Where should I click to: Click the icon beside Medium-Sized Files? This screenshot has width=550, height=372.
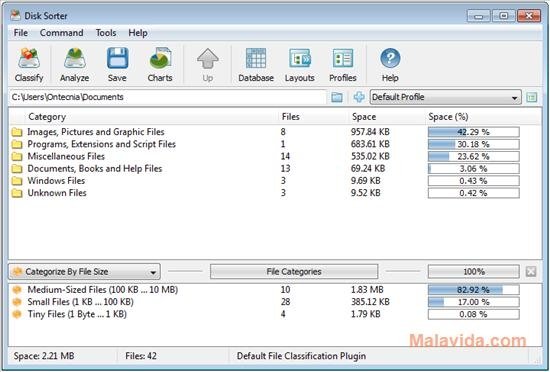coord(17,290)
